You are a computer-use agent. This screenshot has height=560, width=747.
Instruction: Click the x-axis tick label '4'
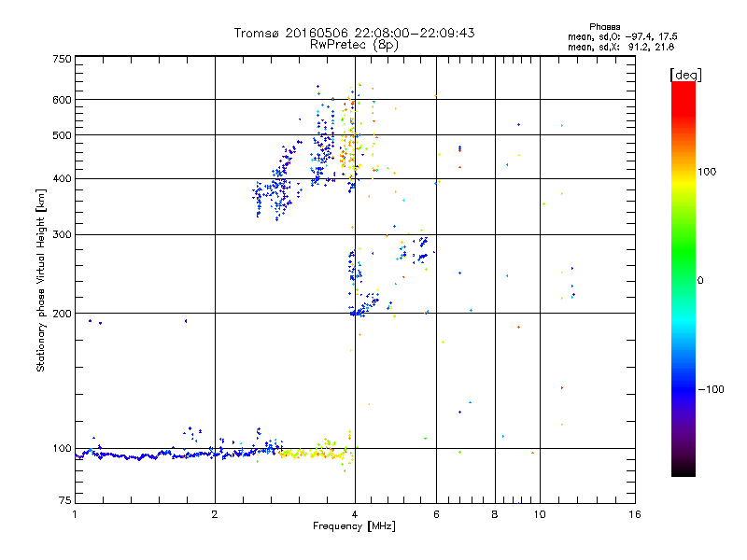[x=355, y=514]
